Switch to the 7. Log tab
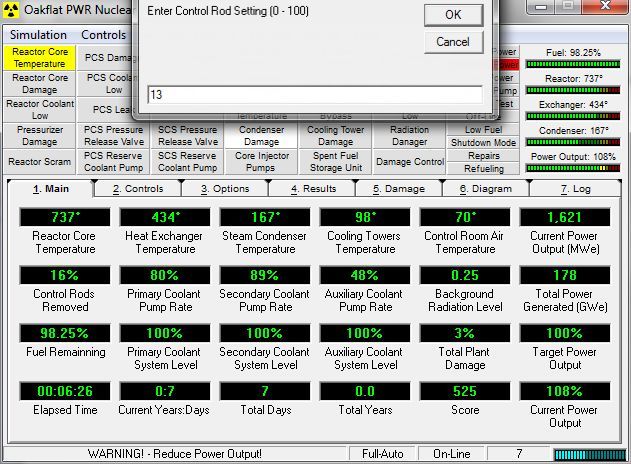Screen dimensions: 631x464 tap(575, 189)
